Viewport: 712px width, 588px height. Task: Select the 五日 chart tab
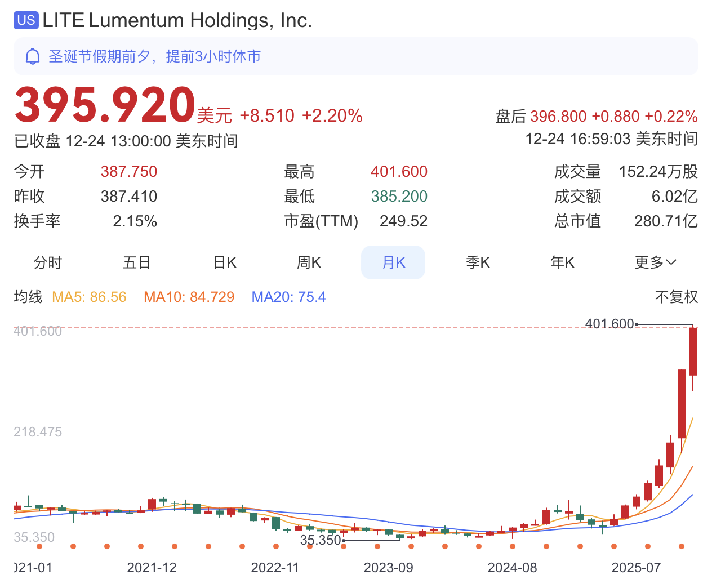[137, 262]
